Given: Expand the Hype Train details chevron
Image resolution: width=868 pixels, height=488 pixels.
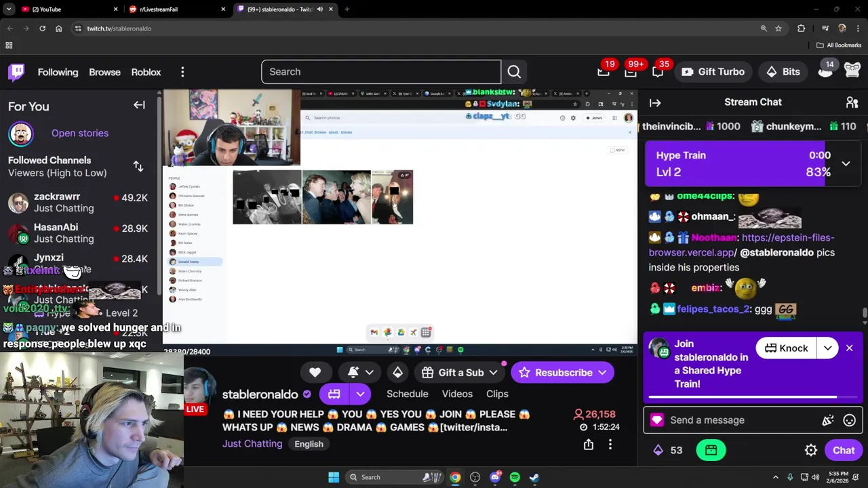Looking at the screenshot, I should (846, 163).
